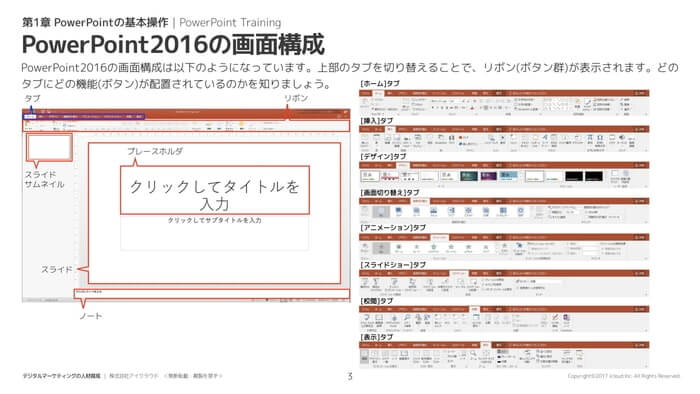The width and height of the screenshot is (700, 394).
Task: Select the highlighted スライドショー tab in its ribbon
Action: (x=459, y=273)
